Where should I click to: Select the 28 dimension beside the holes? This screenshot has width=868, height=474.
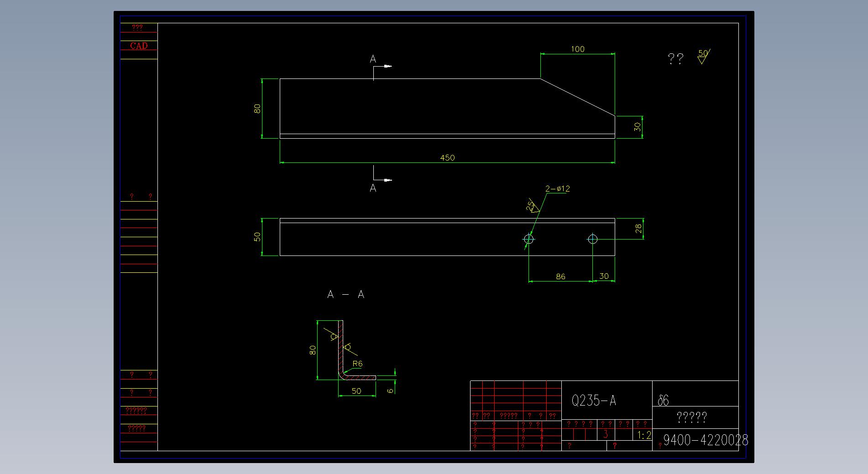639,229
